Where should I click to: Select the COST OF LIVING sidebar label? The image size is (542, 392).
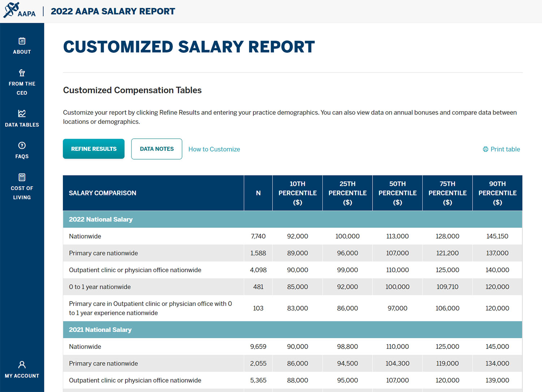22,193
